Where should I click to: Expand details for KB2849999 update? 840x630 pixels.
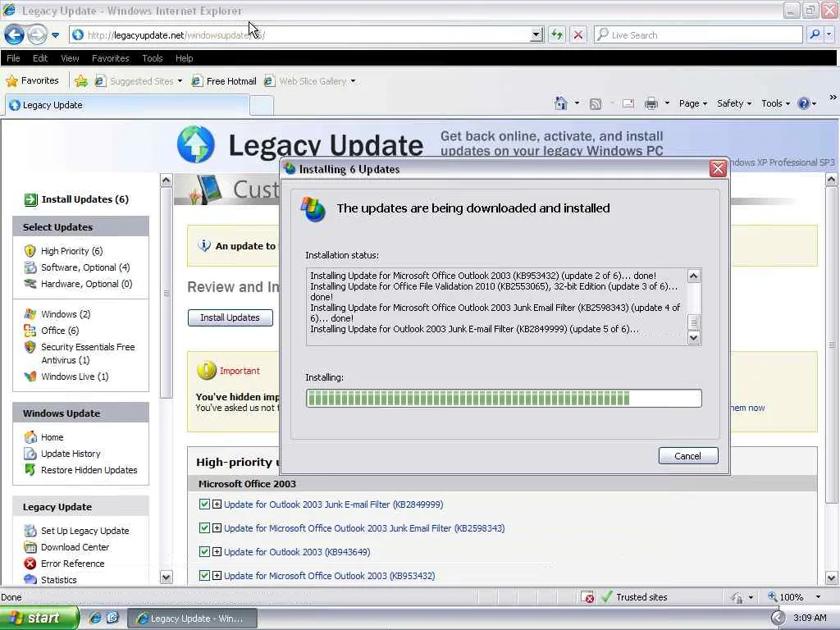click(217, 504)
